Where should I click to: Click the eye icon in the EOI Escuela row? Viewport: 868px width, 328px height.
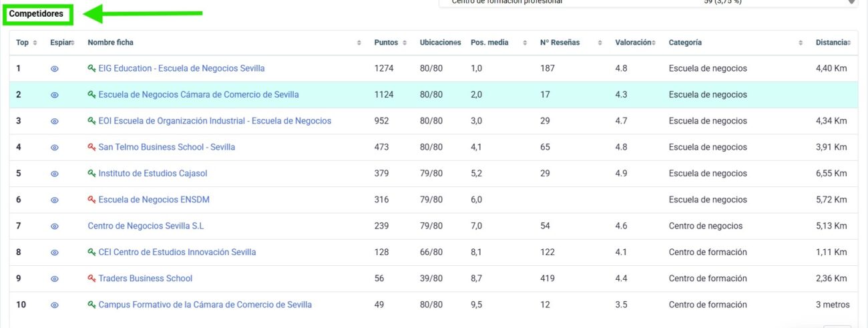coord(55,122)
